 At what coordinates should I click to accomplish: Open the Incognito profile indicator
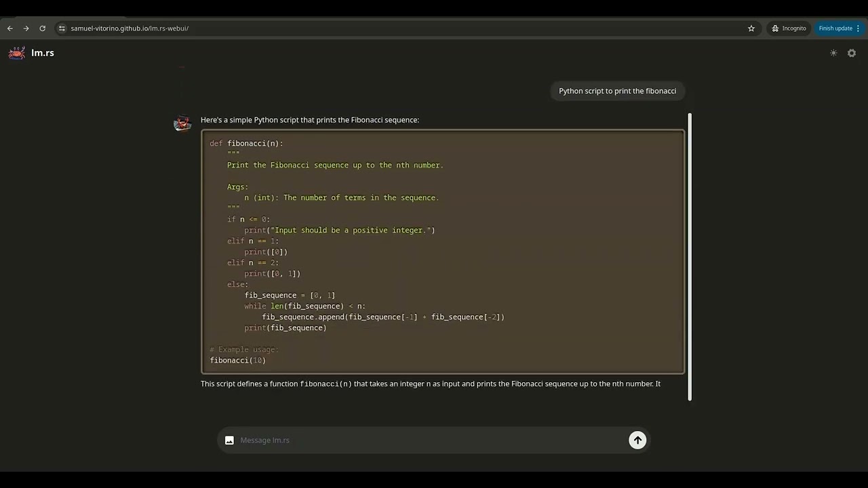(789, 28)
